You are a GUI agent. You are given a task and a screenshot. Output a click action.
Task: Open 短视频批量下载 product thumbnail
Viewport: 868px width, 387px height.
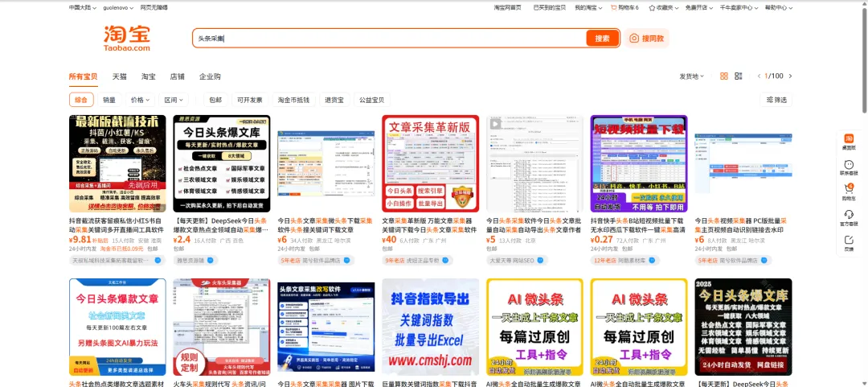point(639,163)
